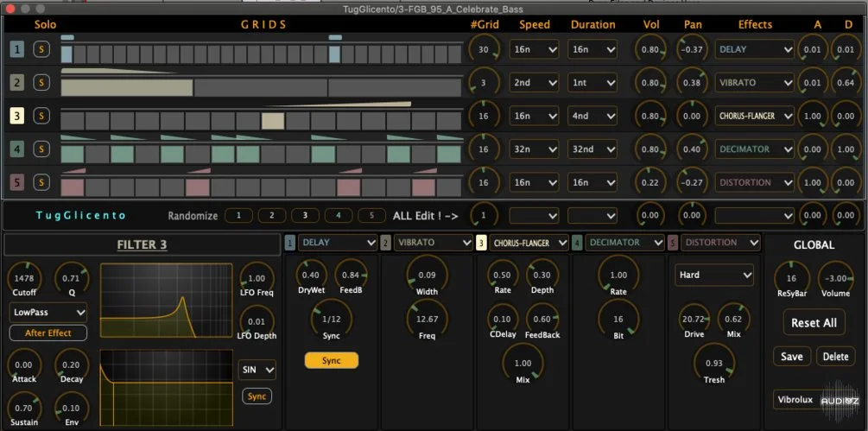Select grid row number 1 badge
Viewport: 868px width, 431px height.
(x=17, y=50)
